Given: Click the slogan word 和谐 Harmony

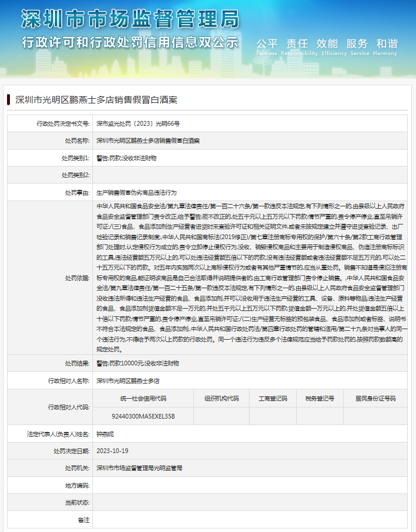Looking at the screenshot, I should click(385, 47).
